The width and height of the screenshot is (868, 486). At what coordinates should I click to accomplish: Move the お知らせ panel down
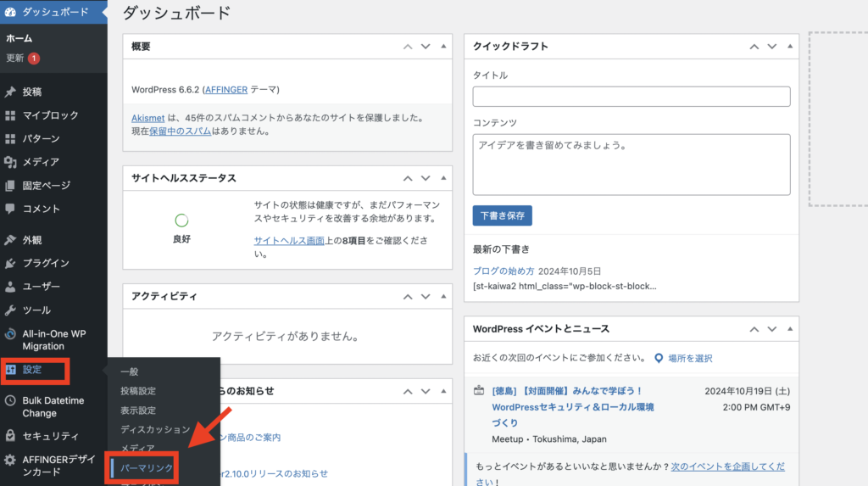[x=426, y=391]
